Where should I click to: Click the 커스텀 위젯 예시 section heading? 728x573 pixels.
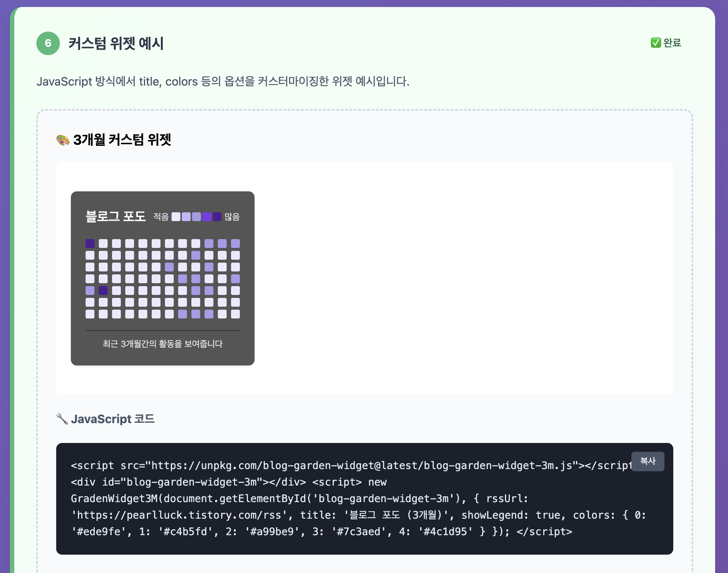[x=116, y=43]
